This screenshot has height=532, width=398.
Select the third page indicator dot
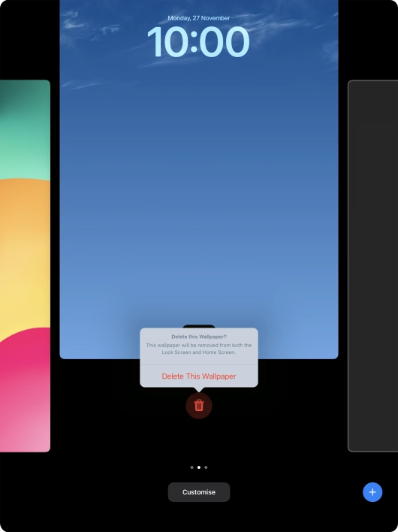(x=206, y=467)
